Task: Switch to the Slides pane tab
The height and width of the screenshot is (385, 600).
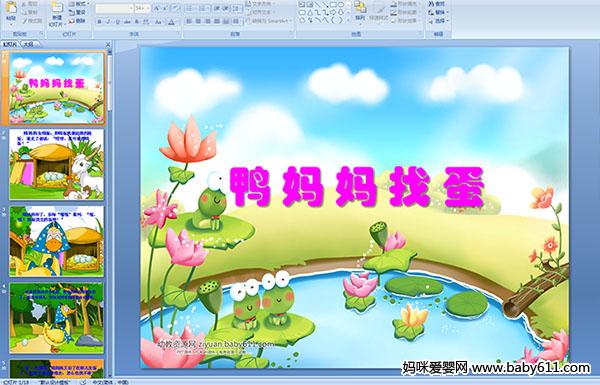Action: (x=10, y=44)
